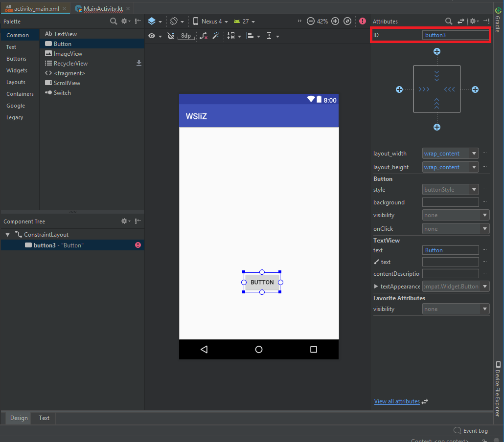
Task: Click View all attributes link
Action: click(397, 401)
